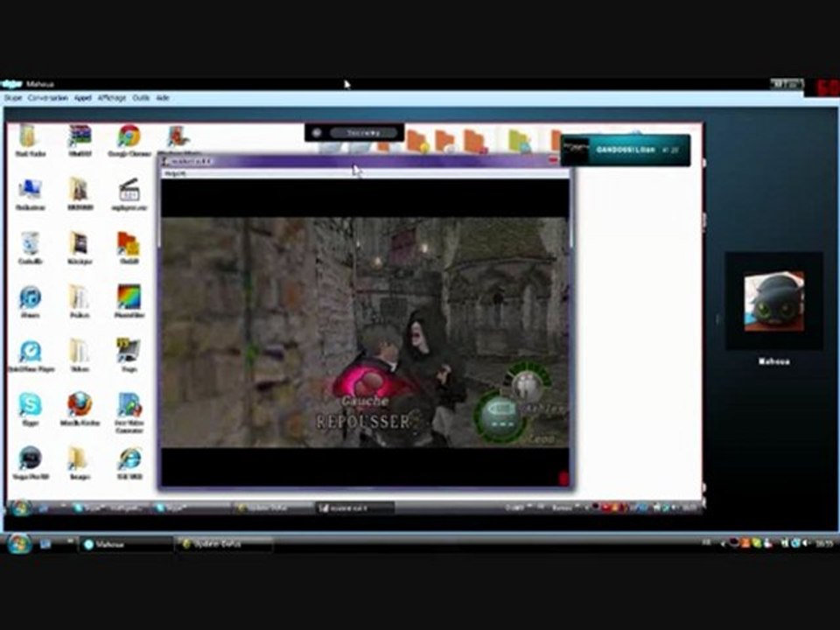Click the teal notification popup beside the game window
The image size is (840, 630).
click(x=625, y=150)
